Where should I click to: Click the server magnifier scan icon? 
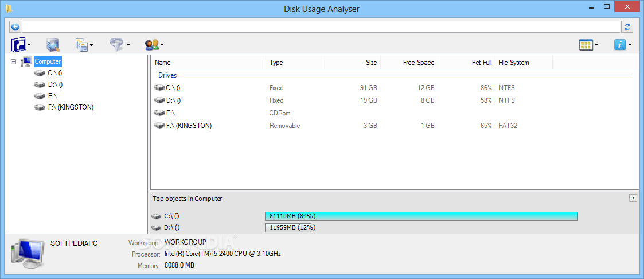(x=53, y=44)
